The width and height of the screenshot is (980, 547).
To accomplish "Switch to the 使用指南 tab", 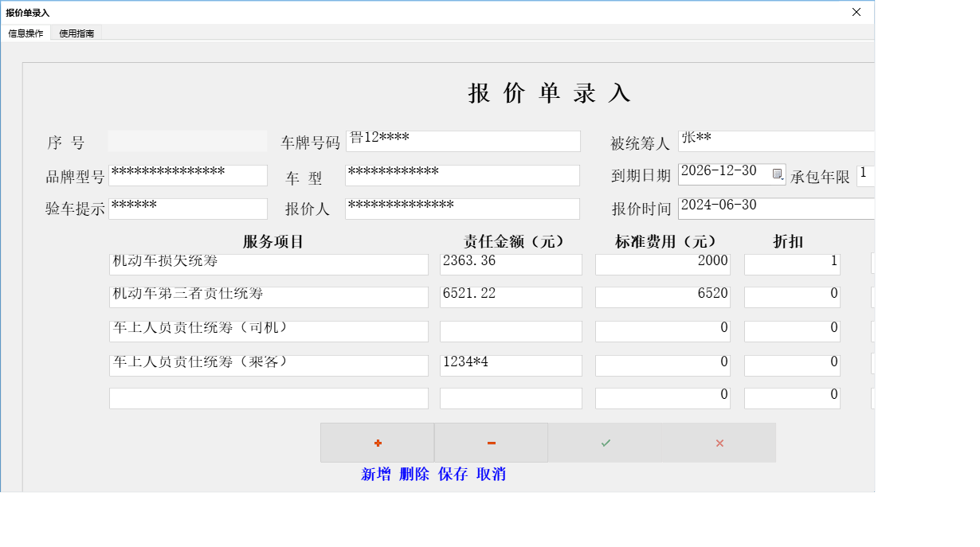I will [x=76, y=33].
